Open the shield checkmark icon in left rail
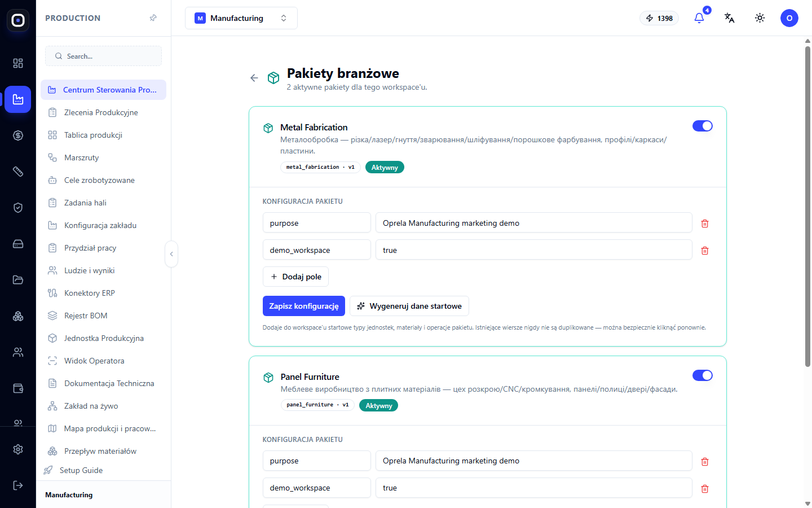Screen dimensions: 812x508 click(18, 208)
